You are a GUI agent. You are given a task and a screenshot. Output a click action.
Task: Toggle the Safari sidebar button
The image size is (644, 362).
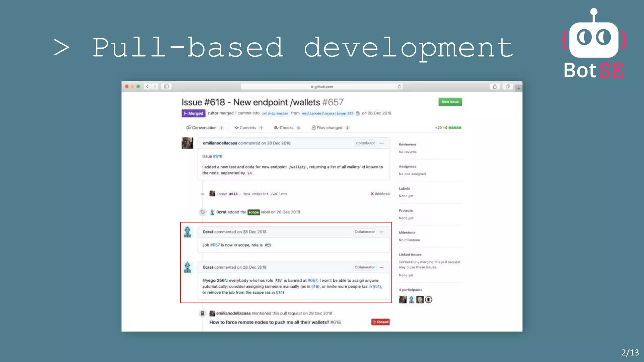tap(166, 86)
